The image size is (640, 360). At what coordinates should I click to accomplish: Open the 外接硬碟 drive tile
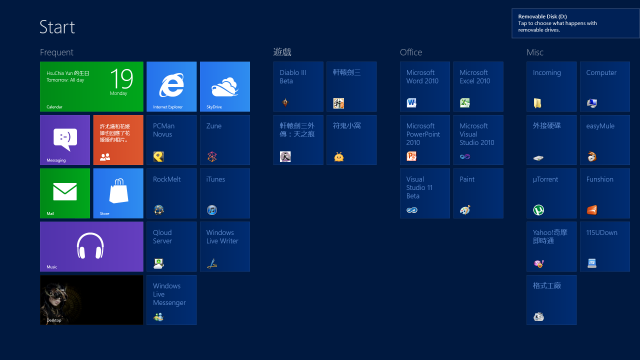coord(551,140)
